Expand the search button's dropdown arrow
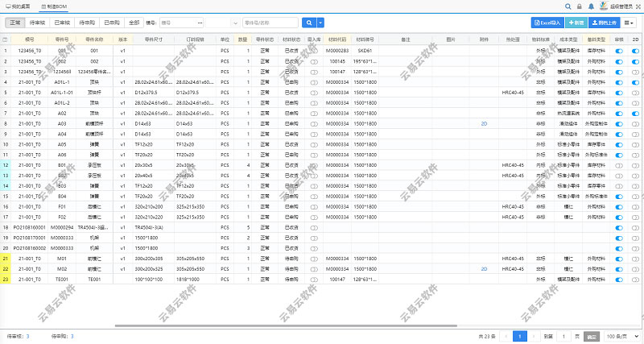Image resolution: width=644 pixels, height=344 pixels. point(321,23)
